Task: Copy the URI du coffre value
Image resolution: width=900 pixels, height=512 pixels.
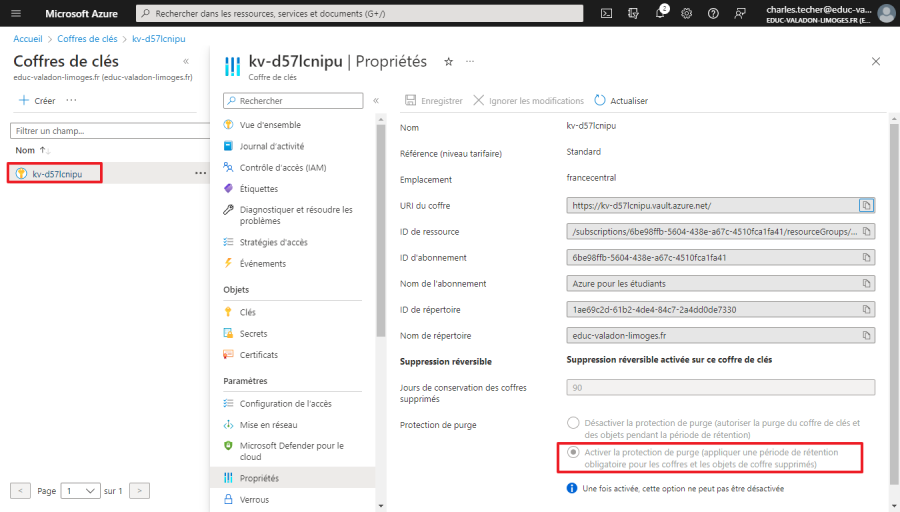Action: pyautogui.click(x=866, y=205)
